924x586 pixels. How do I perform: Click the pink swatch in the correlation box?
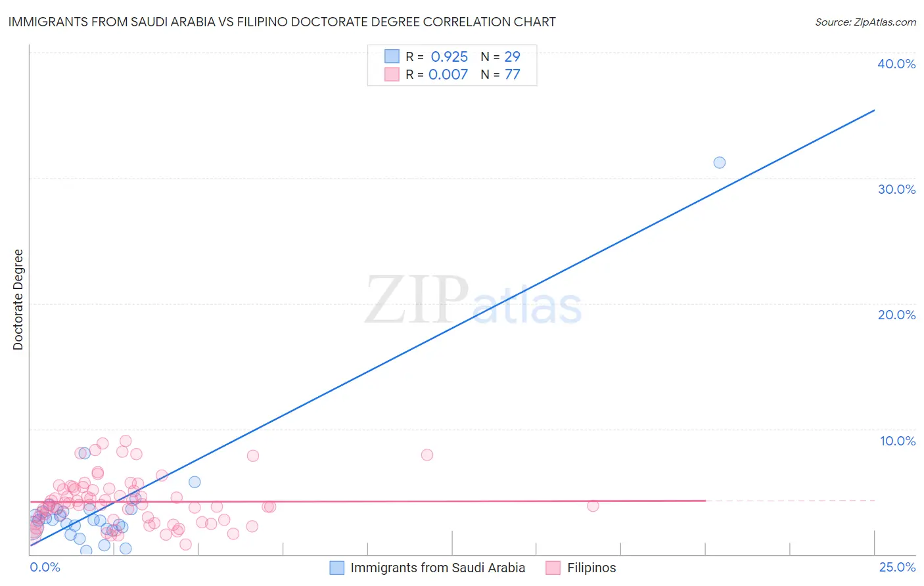tap(392, 74)
